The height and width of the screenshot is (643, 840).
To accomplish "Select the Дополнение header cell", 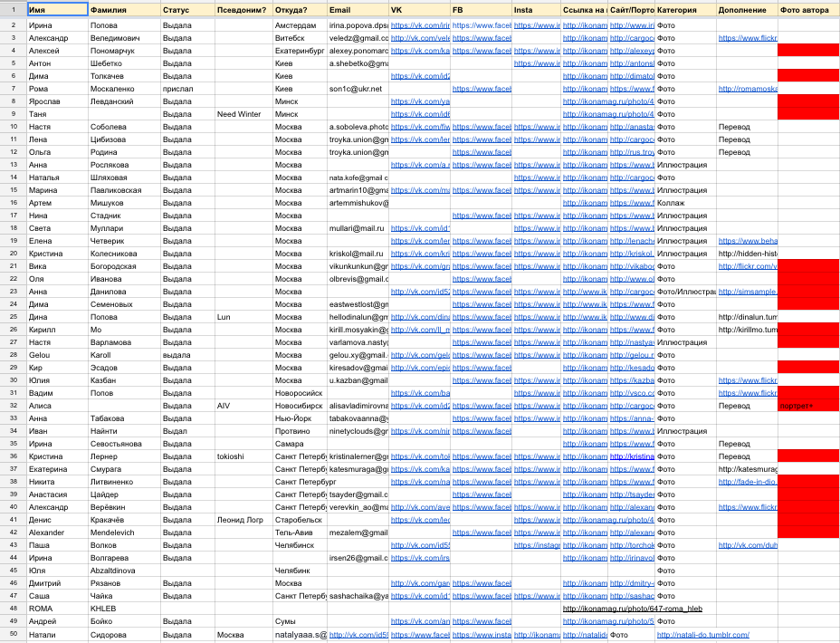I will point(747,10).
